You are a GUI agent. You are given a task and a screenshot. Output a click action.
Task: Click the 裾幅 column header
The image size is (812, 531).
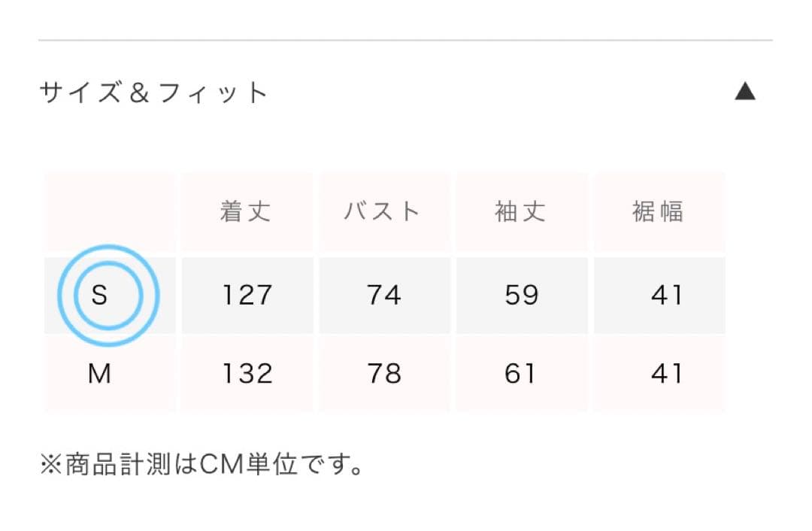(659, 212)
